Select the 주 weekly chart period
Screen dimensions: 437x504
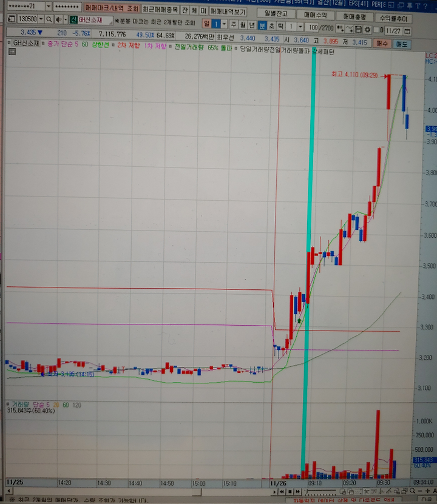(x=234, y=24)
